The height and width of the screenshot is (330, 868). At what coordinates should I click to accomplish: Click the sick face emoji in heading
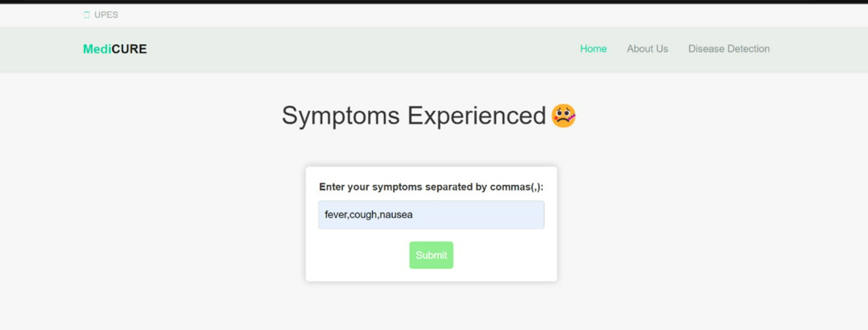[x=564, y=116]
